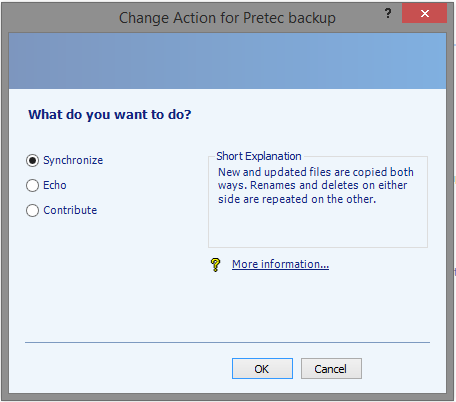Open the More information link
Screen dimensions: 456x402
(280, 264)
